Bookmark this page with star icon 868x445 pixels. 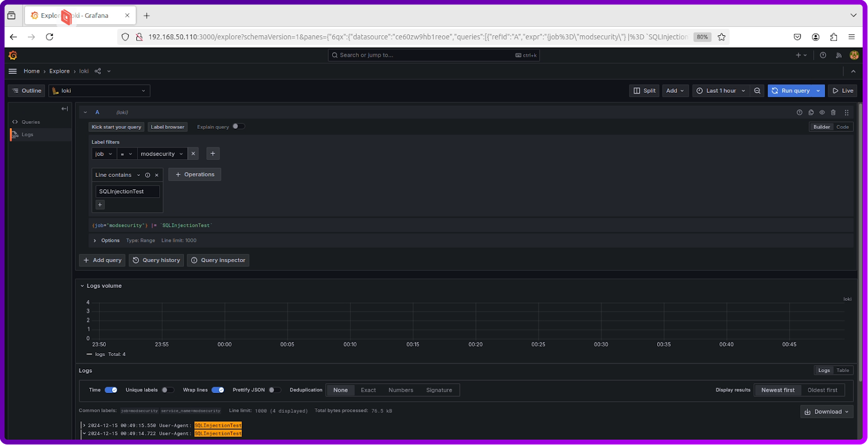point(722,37)
